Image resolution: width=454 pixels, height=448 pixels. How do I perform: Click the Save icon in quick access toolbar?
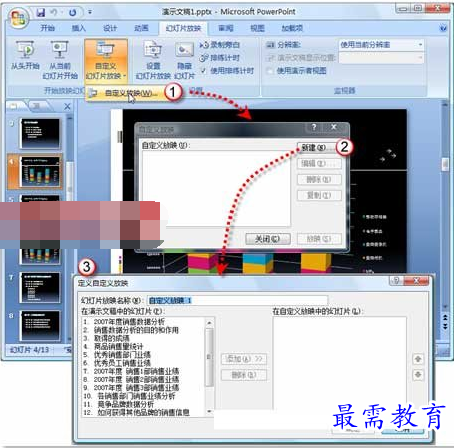coord(41,12)
